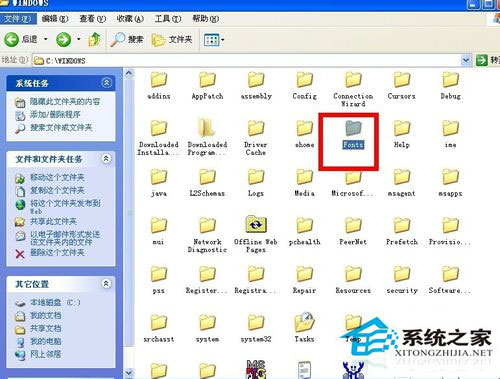This screenshot has width=500, height=379.
Task: Click sidebar scrollbar up arrow
Action: tap(129, 74)
